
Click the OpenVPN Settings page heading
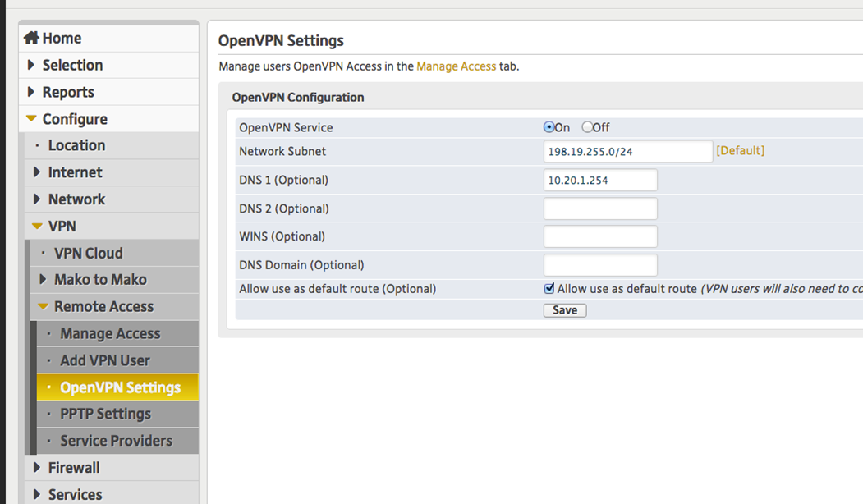pyautogui.click(x=281, y=41)
